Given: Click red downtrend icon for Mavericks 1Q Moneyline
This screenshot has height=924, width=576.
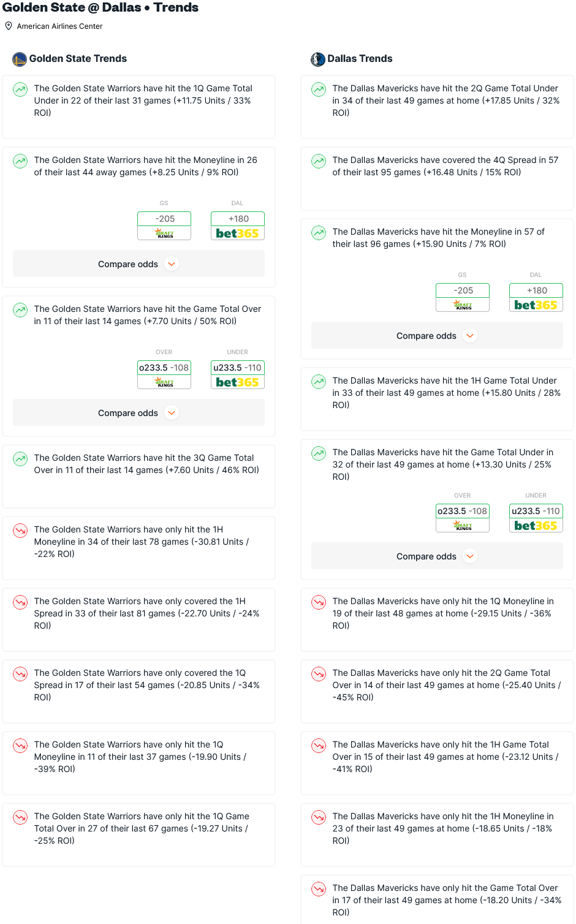Looking at the screenshot, I should 319,602.
